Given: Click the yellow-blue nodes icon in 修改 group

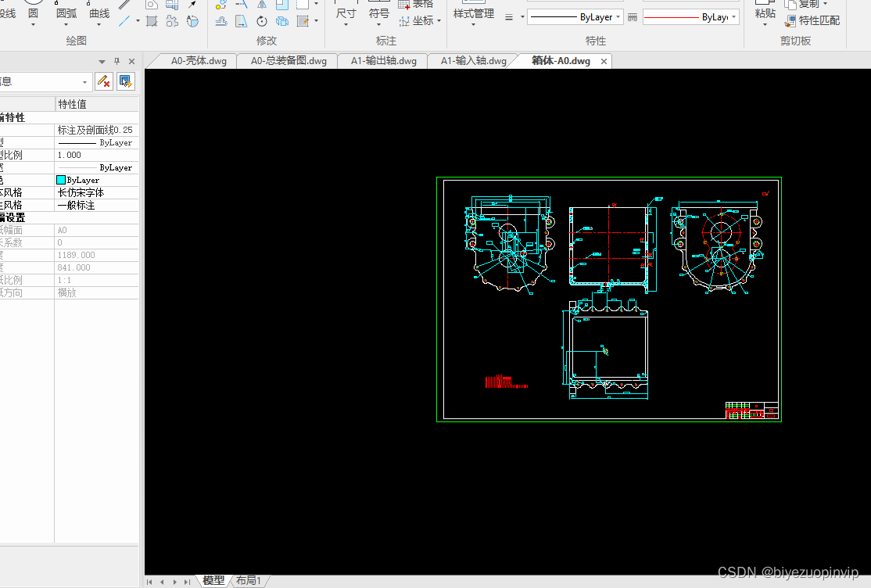Looking at the screenshot, I should [x=221, y=5].
